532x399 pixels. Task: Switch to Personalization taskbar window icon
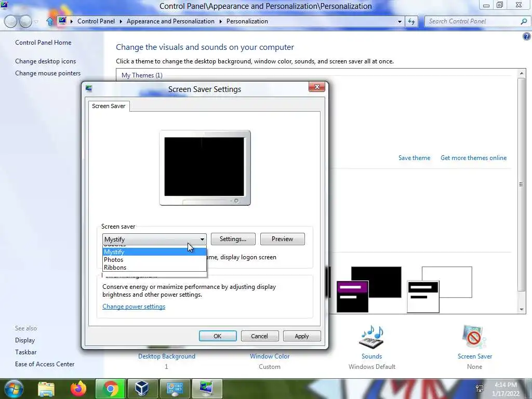[x=207, y=389]
